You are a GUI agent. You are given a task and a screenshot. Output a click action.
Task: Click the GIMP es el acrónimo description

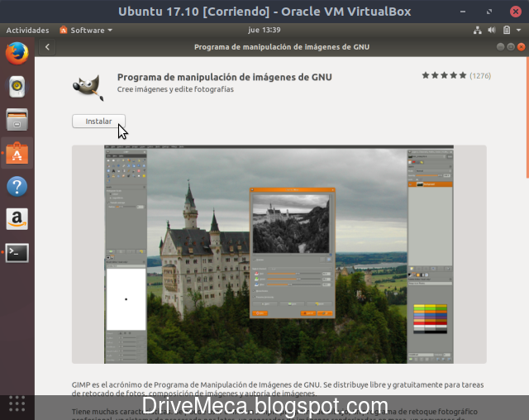click(278, 389)
